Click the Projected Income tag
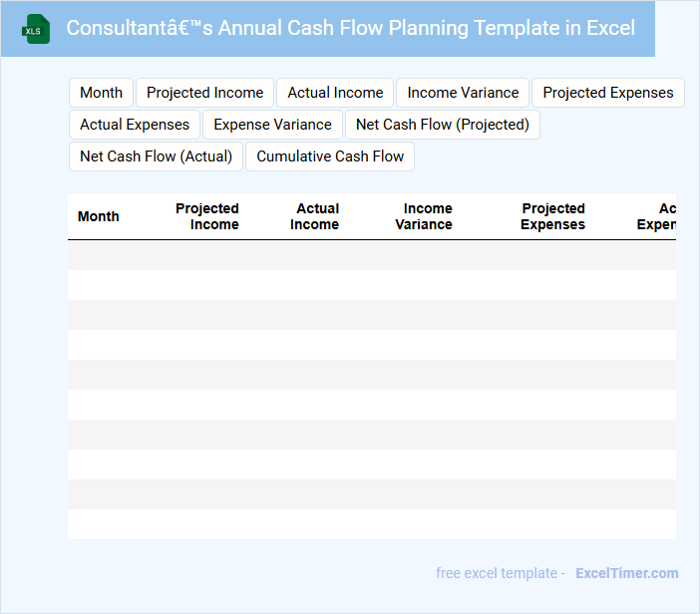The height and width of the screenshot is (614, 700). (204, 93)
